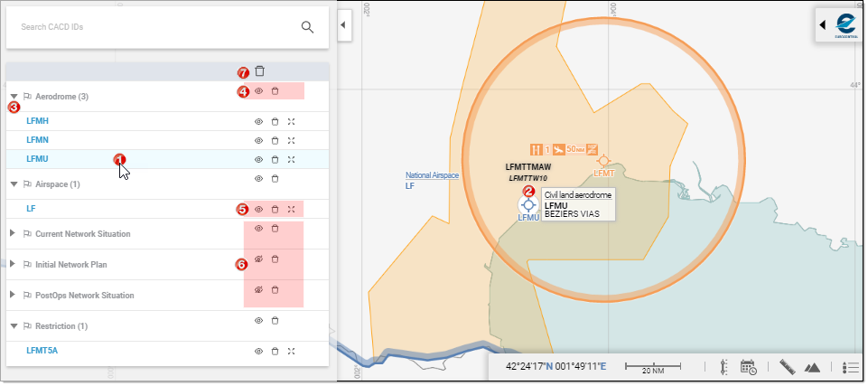The width and height of the screenshot is (868, 386).
Task: Click the Search CACD IDs field
Action: click(x=154, y=27)
